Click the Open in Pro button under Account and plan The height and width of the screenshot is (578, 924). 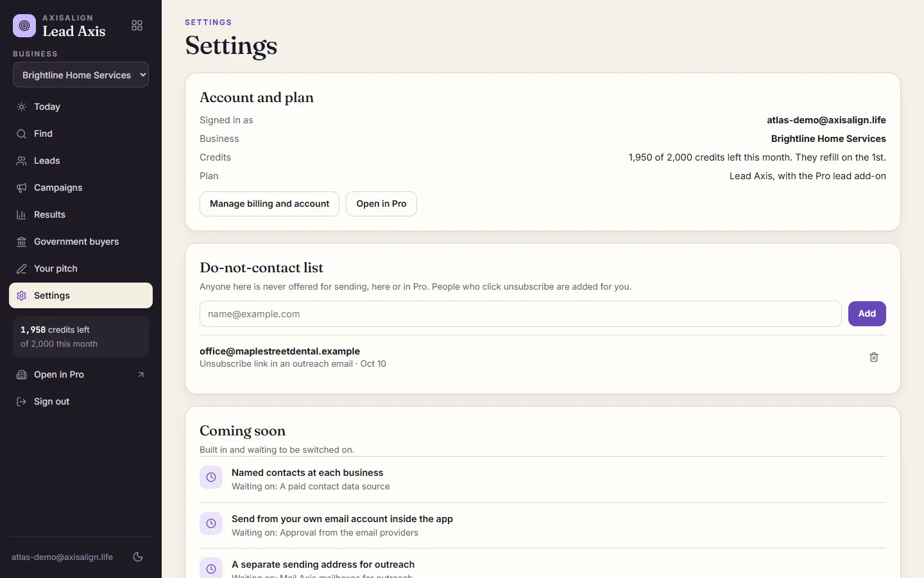(381, 204)
